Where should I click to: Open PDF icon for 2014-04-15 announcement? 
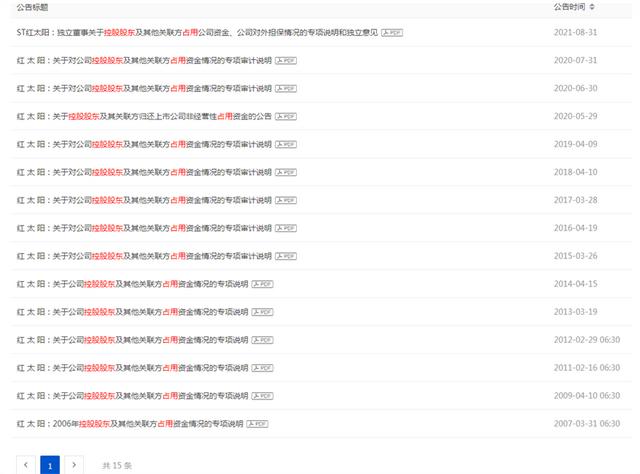pos(262,284)
